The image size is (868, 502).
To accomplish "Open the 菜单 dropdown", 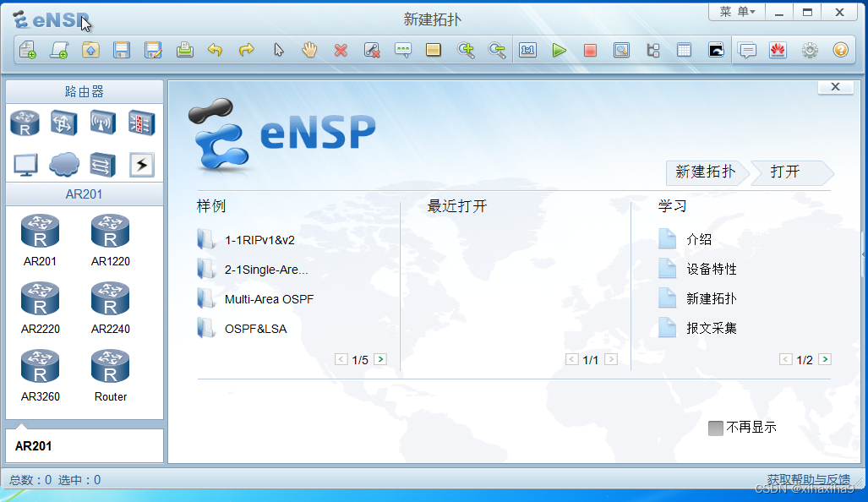I will click(735, 12).
